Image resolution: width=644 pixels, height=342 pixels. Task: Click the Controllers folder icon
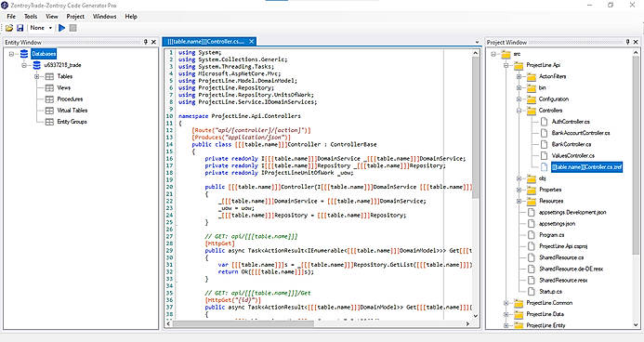[x=532, y=111]
